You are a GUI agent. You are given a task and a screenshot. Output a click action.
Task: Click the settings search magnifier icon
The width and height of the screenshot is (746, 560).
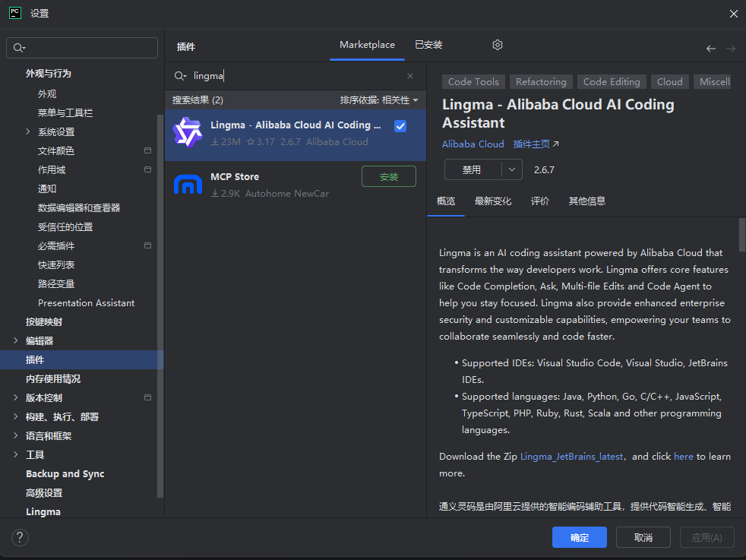(x=19, y=48)
